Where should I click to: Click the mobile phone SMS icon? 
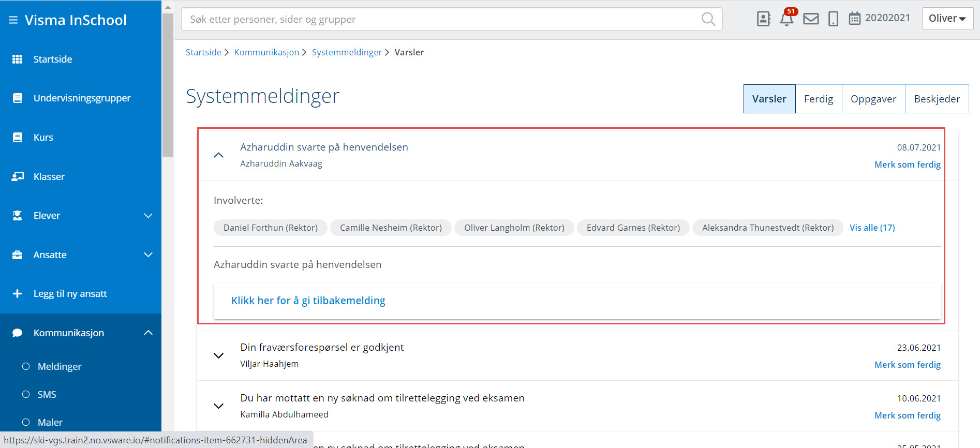[x=833, y=19]
